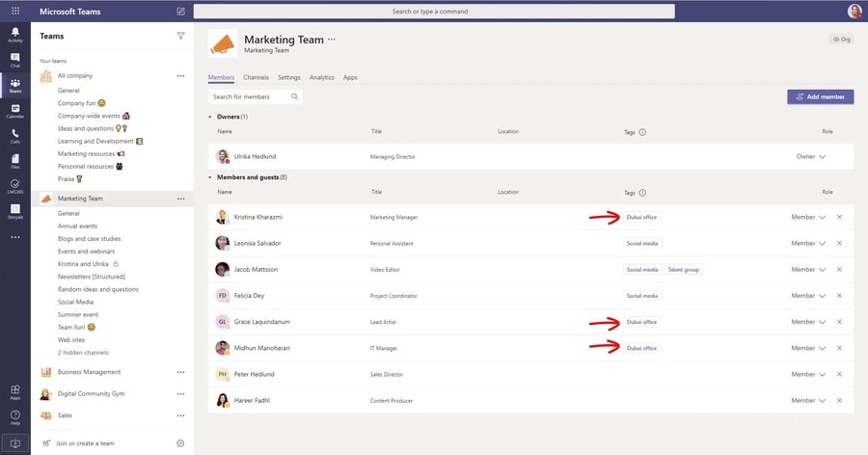868x455 pixels.
Task: Open the Apps store icon
Action: point(15,392)
